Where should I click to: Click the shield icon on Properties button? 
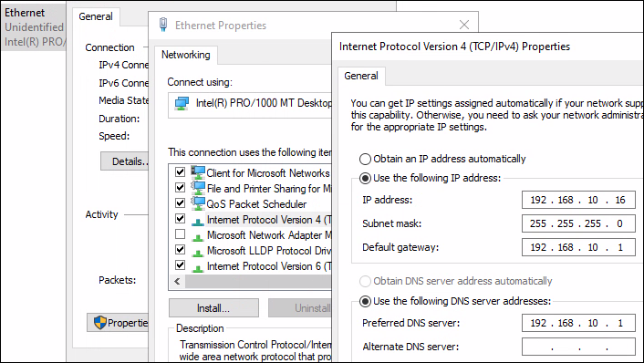99,322
